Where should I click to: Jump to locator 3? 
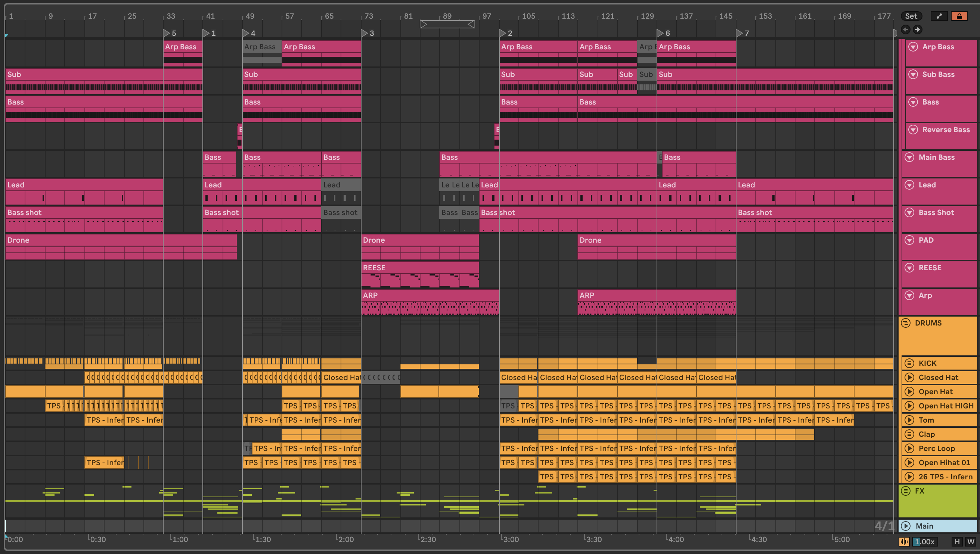point(365,33)
